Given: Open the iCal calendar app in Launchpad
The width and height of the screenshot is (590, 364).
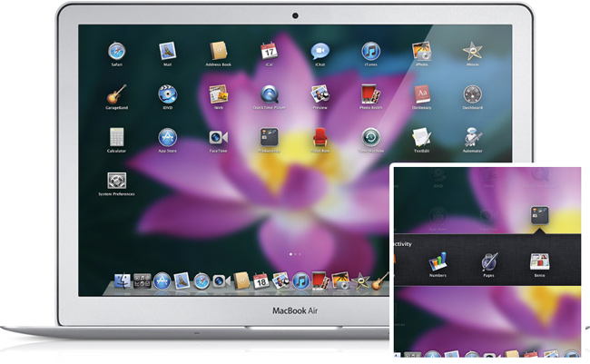Looking at the screenshot, I should tap(269, 52).
